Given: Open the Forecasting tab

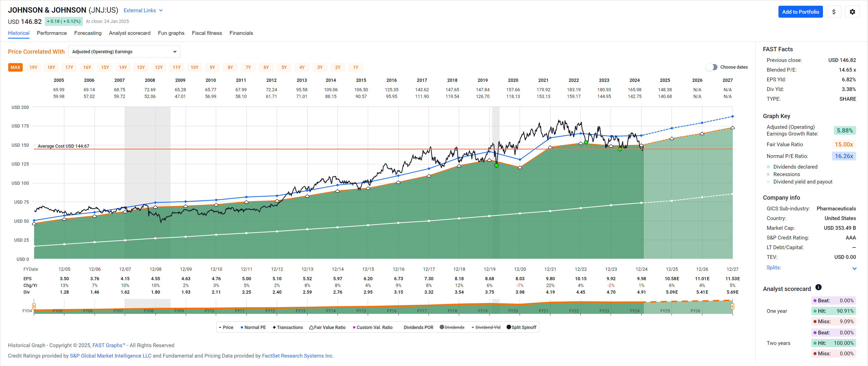Looking at the screenshot, I should (88, 33).
